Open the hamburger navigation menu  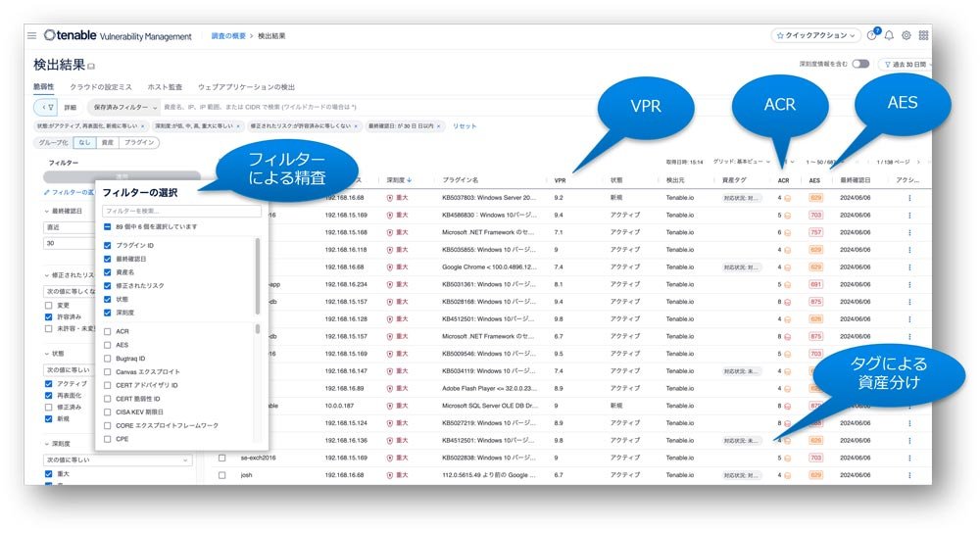coord(32,36)
